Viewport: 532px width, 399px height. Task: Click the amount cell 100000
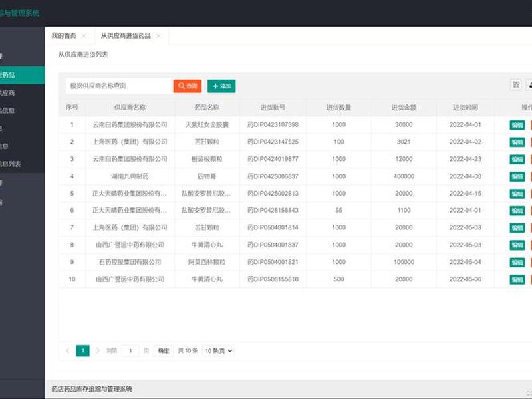pyautogui.click(x=404, y=262)
